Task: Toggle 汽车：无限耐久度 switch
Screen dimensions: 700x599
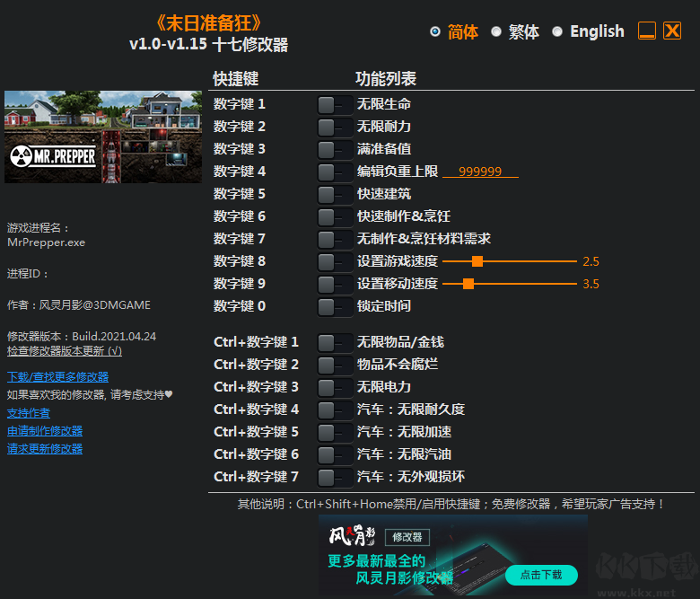Action: coord(335,410)
